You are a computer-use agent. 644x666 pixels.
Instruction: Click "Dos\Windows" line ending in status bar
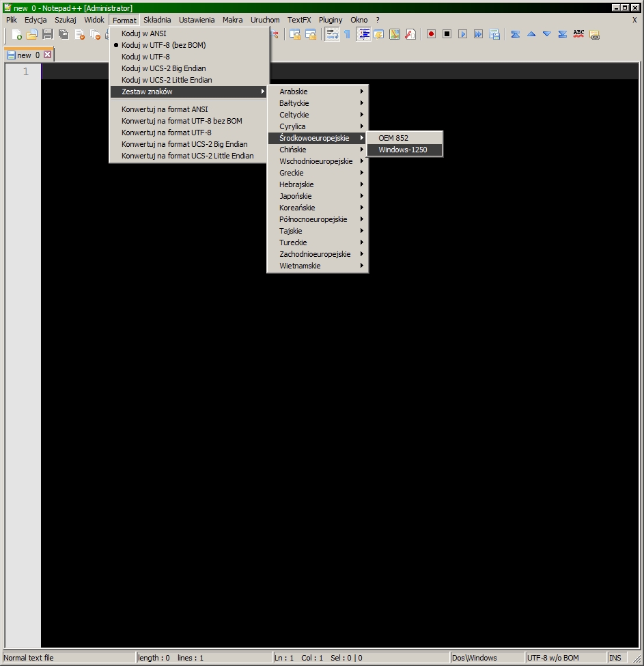click(x=474, y=658)
